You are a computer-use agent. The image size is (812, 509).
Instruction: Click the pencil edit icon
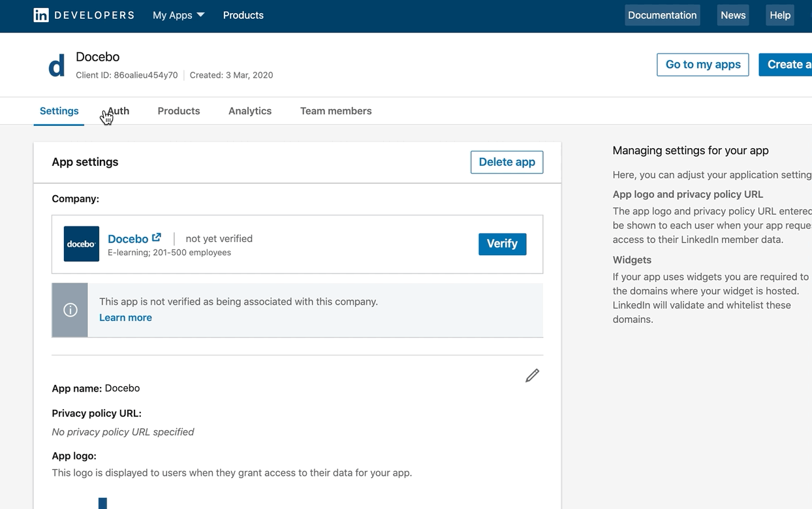[x=533, y=375]
